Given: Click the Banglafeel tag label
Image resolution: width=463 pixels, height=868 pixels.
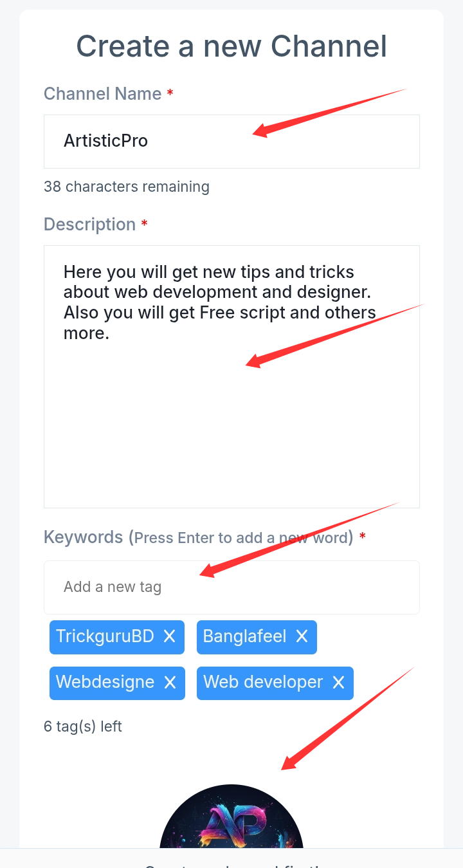Looking at the screenshot, I should [244, 637].
